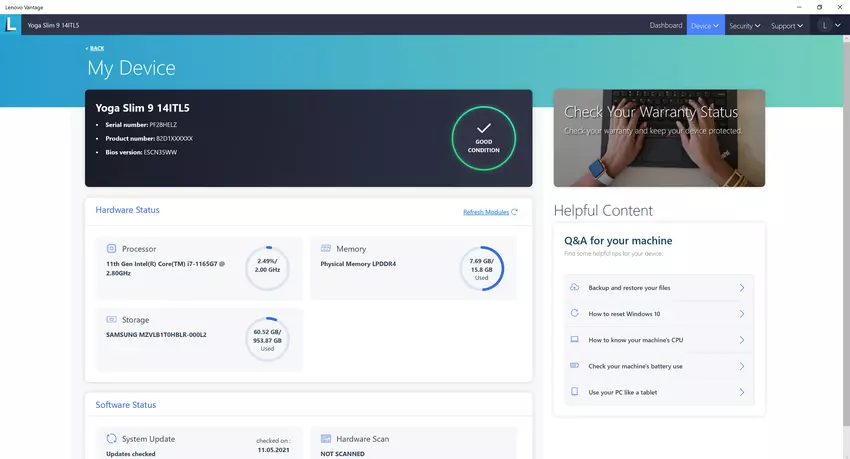Expand the Support dropdown menu
This screenshot has width=850, height=459.
coord(786,25)
